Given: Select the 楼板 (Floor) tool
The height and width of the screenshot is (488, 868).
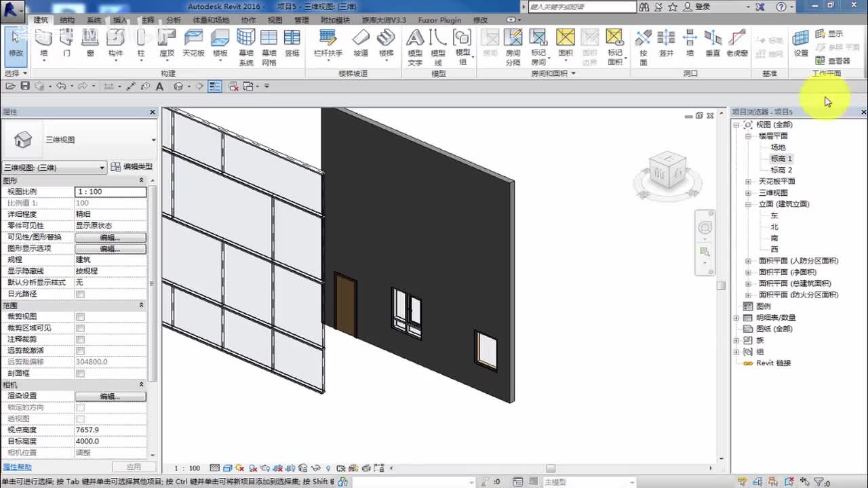Looking at the screenshot, I should click(x=220, y=43).
